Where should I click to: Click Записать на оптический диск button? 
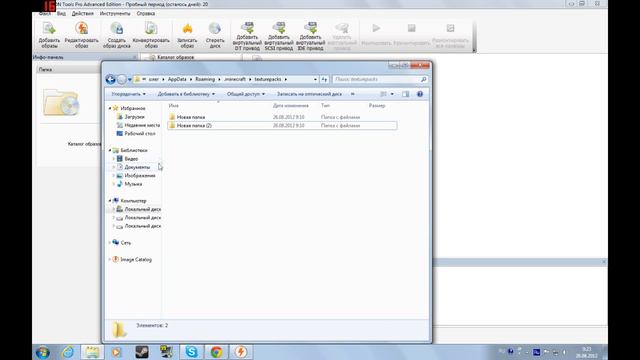tap(309, 94)
